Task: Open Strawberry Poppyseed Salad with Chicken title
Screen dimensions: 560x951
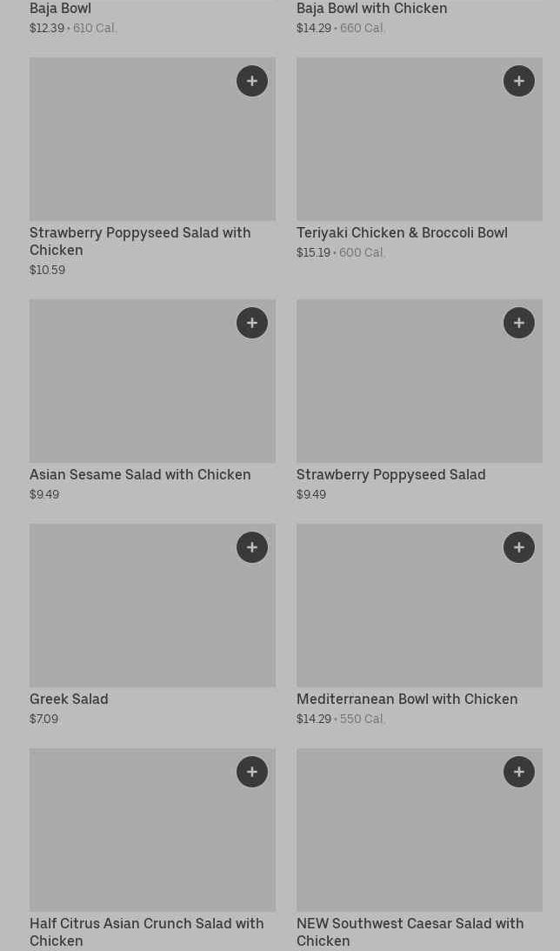Action: click(140, 241)
